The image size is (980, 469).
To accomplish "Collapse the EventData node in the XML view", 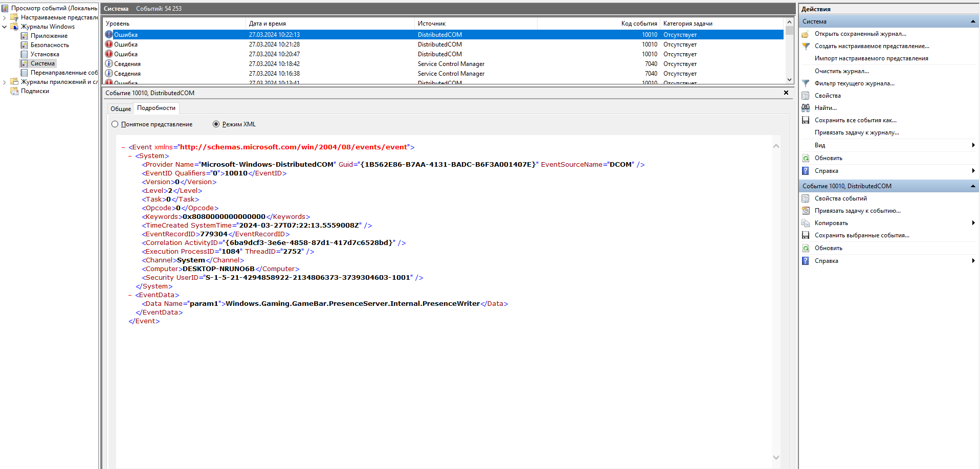I will [130, 295].
